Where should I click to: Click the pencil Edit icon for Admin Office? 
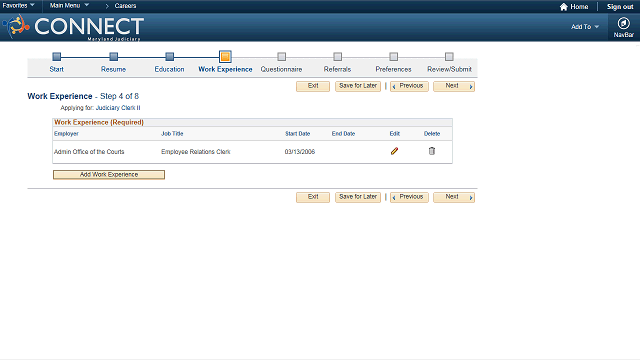(x=394, y=151)
